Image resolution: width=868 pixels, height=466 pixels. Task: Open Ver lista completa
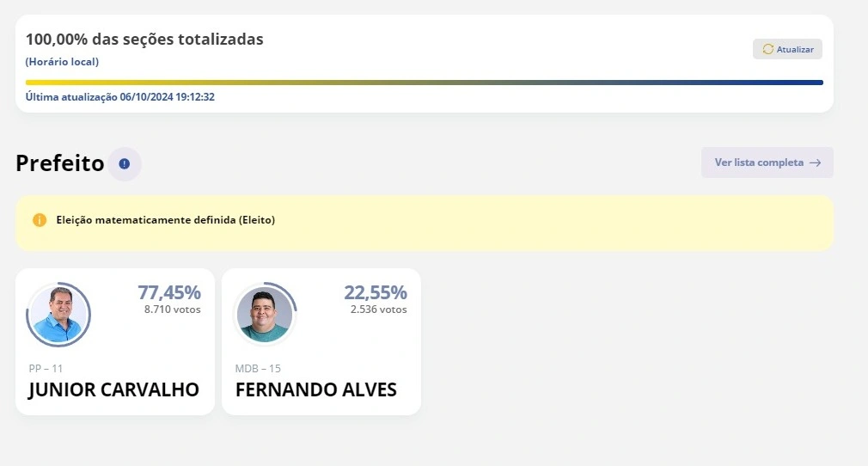[x=759, y=162]
